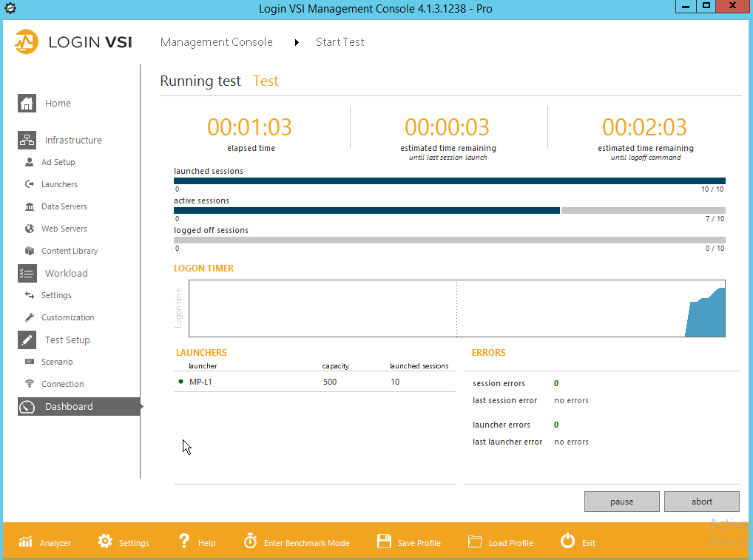The width and height of the screenshot is (753, 560).
Task: Click the active sessions progress bar
Action: pos(450,210)
